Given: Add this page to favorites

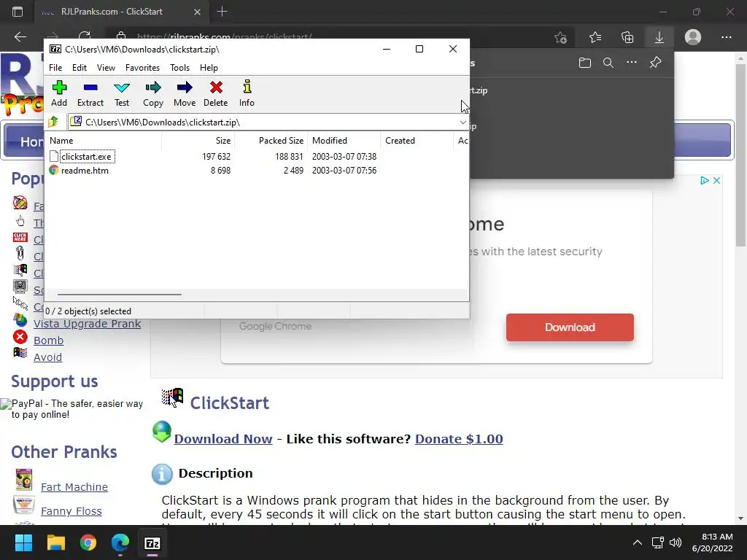Looking at the screenshot, I should pos(561,37).
